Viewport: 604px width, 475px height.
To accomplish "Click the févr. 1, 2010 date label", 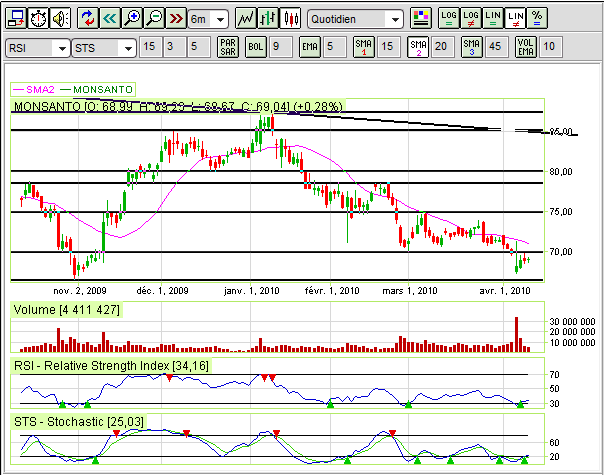I will tap(332, 290).
